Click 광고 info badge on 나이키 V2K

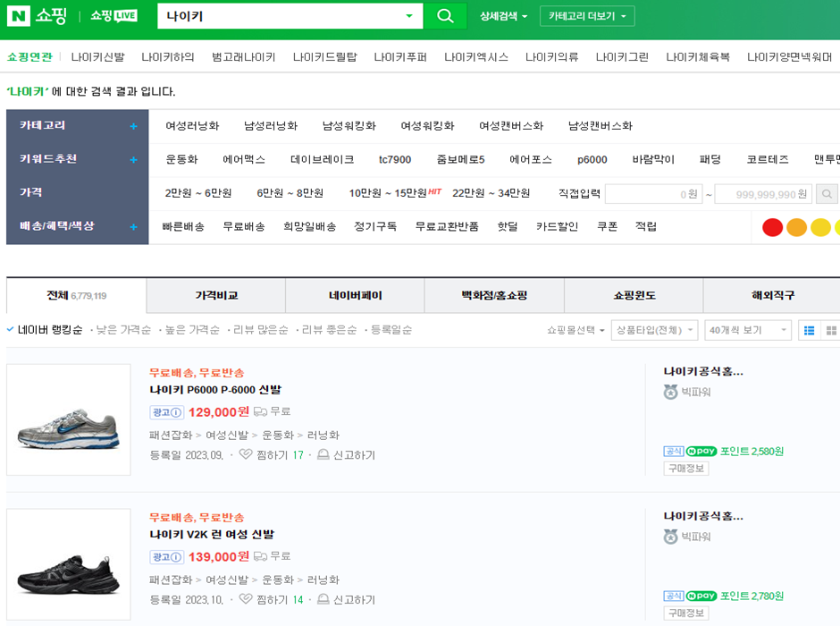point(166,557)
